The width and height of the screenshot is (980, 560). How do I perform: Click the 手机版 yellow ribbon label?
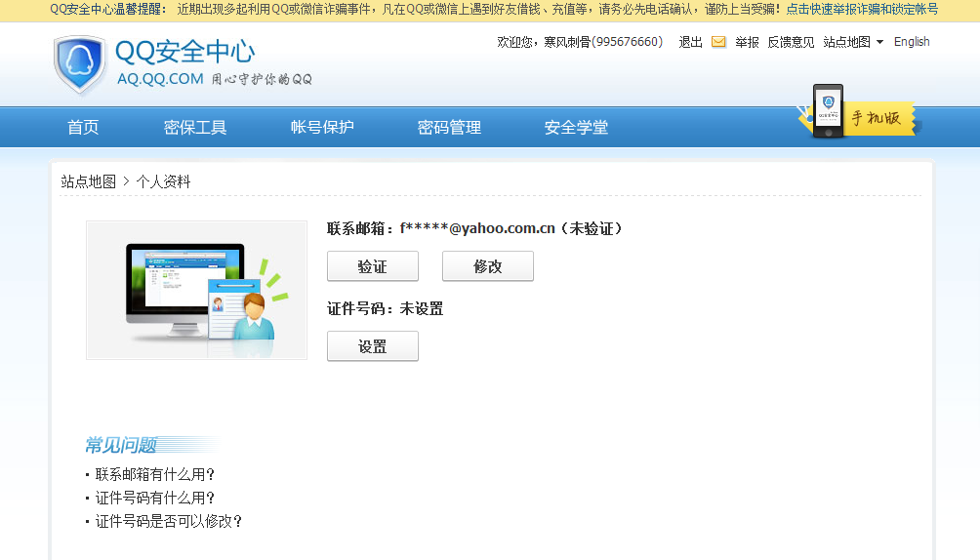tap(877, 118)
